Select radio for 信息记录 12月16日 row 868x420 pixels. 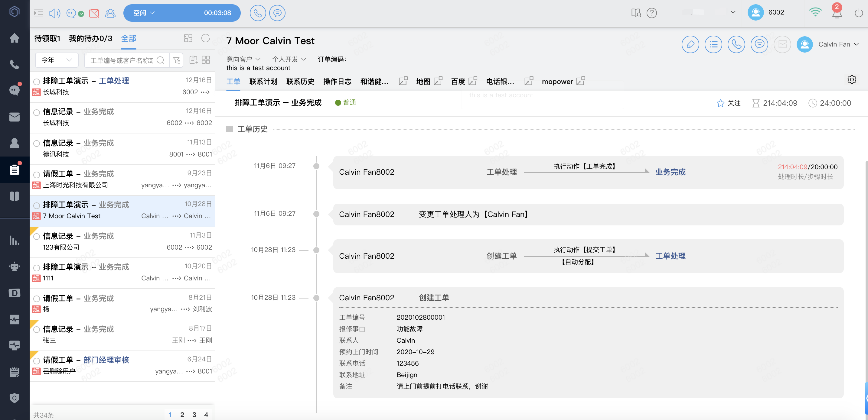(x=36, y=112)
